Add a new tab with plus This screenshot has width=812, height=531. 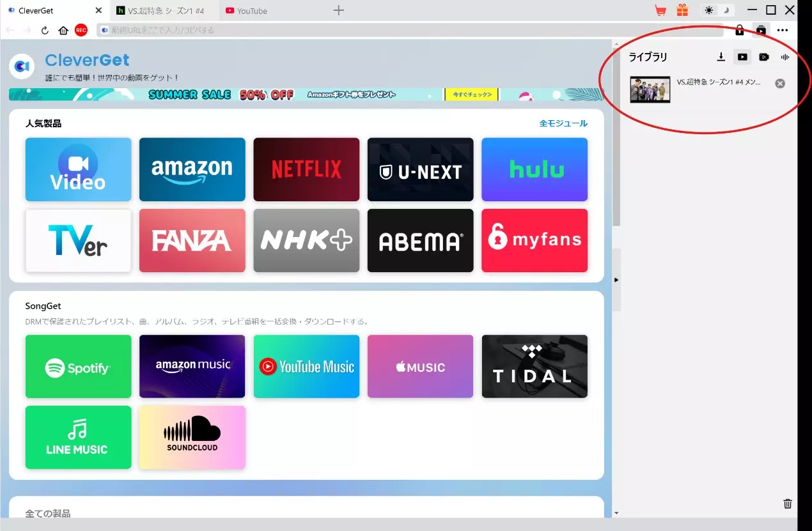pos(339,10)
